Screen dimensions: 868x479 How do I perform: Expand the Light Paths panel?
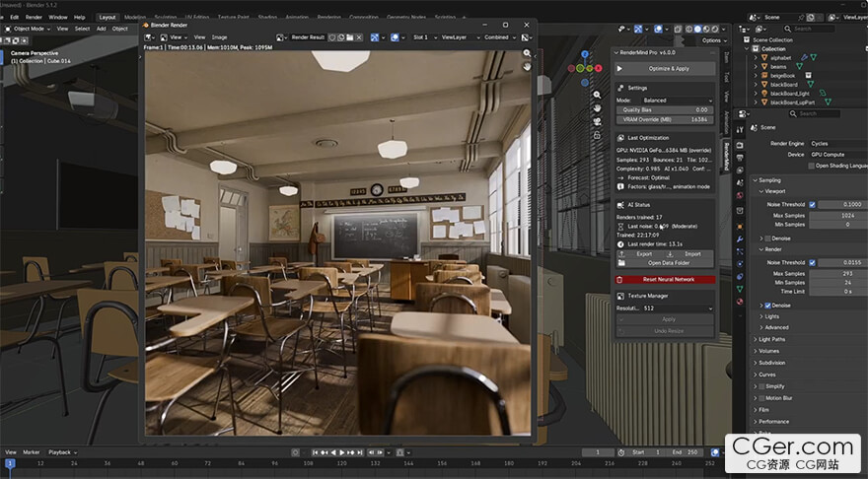tap(771, 340)
